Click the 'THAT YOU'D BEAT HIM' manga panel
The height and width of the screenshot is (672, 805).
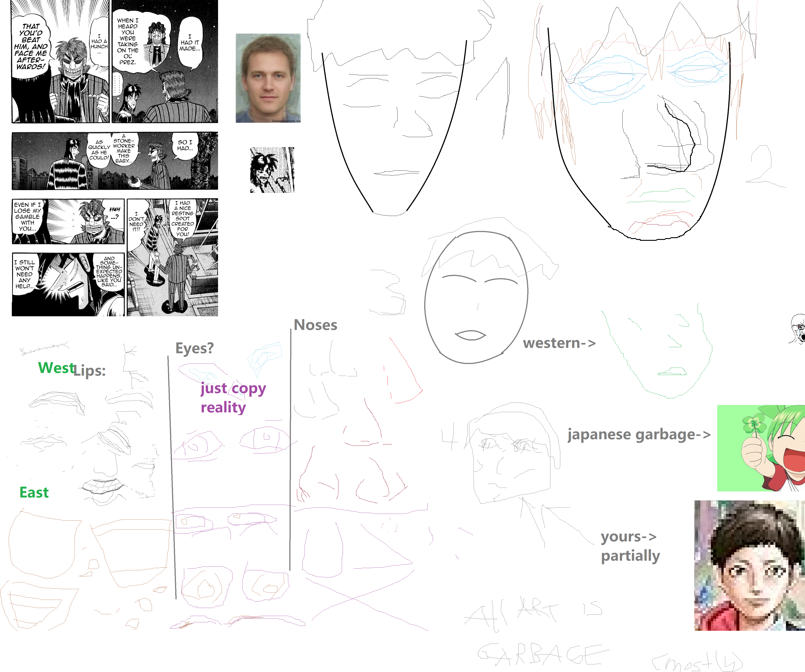[x=61, y=61]
